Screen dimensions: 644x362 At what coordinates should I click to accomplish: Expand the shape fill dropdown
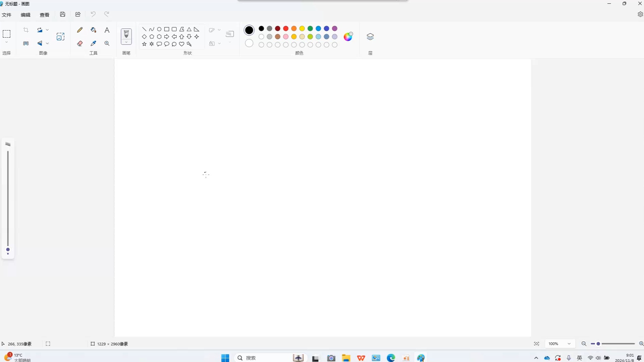pos(219,43)
